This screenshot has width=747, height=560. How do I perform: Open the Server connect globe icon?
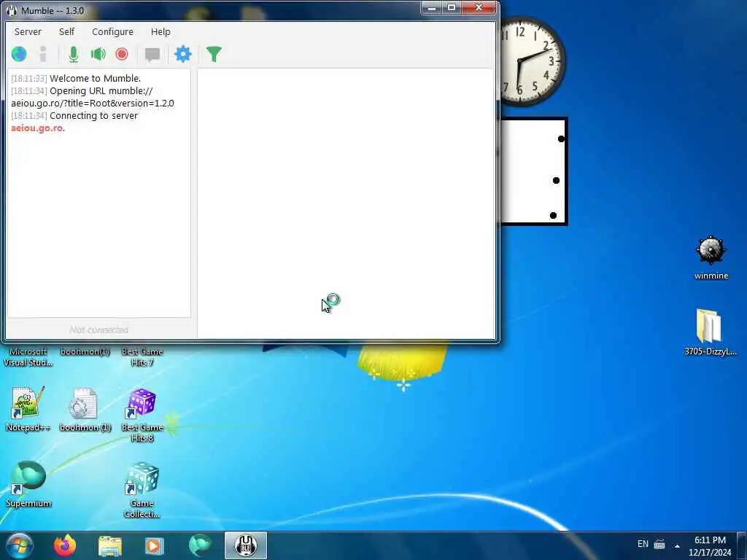pos(19,54)
